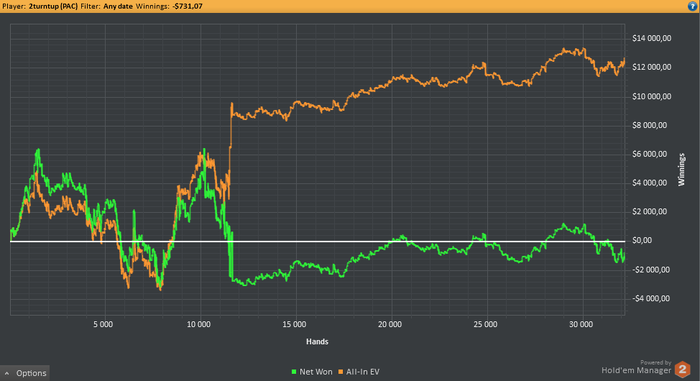This screenshot has height=381, width=700.
Task: Click the $14 000,00 axis label
Action: click(x=651, y=38)
